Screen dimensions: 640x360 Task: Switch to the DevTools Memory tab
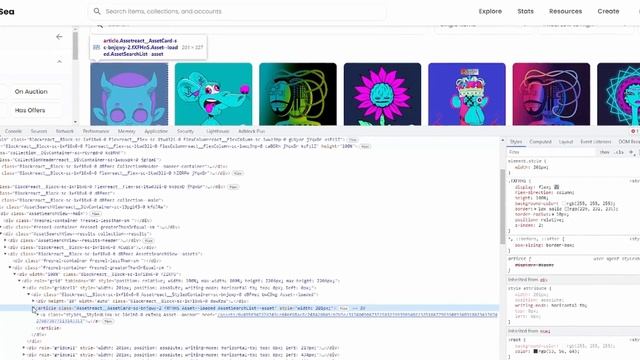pos(127,131)
